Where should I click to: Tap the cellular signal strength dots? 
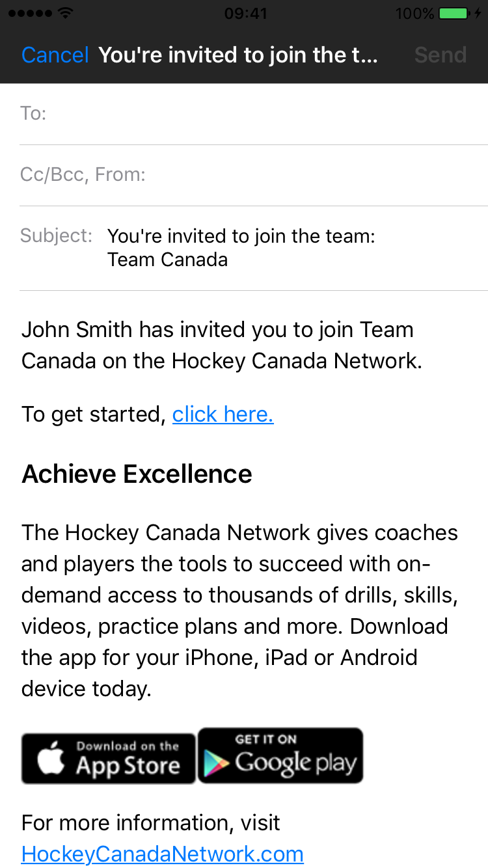click(x=30, y=13)
